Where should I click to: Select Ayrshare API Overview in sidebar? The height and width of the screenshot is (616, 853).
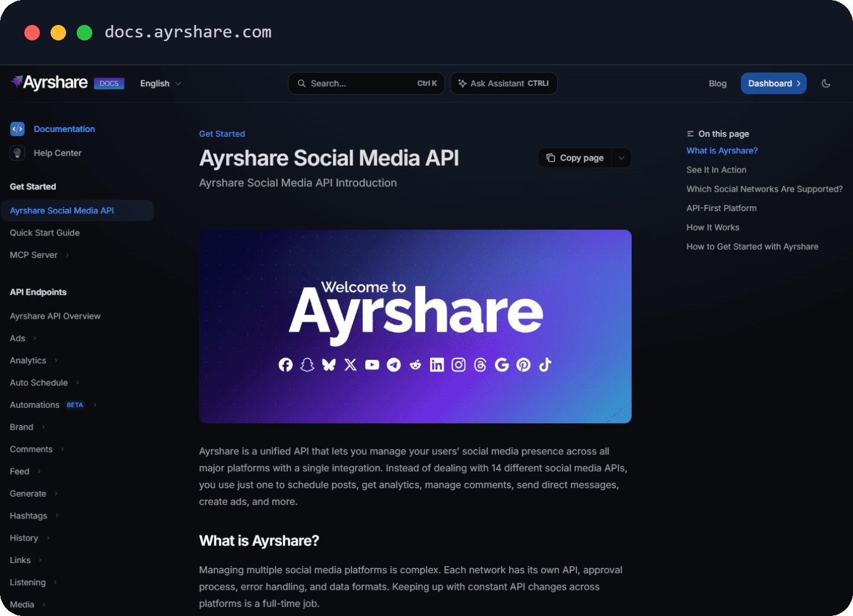click(x=55, y=316)
